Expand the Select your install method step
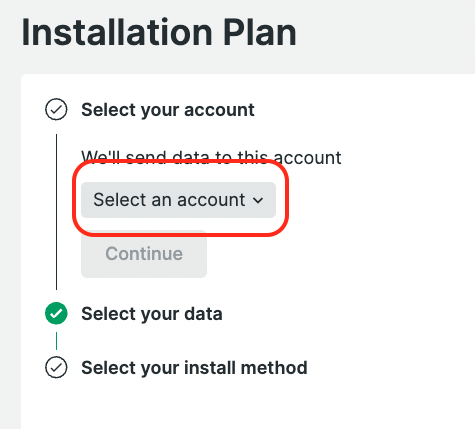 pos(194,368)
